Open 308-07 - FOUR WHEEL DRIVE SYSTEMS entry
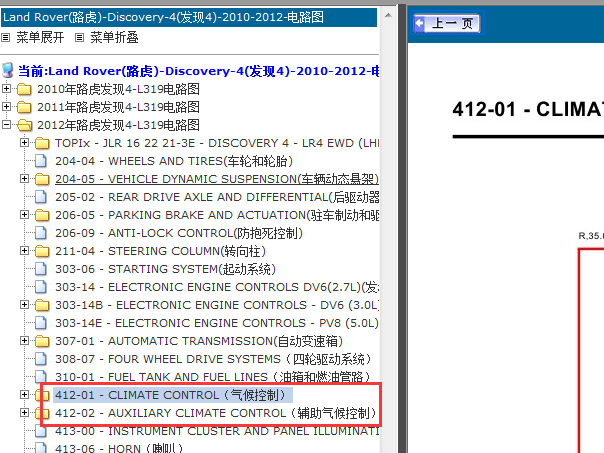604x453 pixels. (213, 359)
